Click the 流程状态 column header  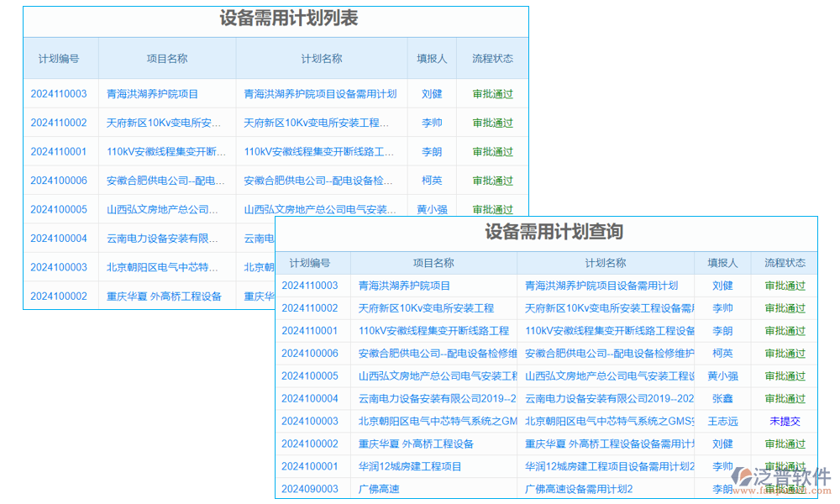(x=785, y=263)
